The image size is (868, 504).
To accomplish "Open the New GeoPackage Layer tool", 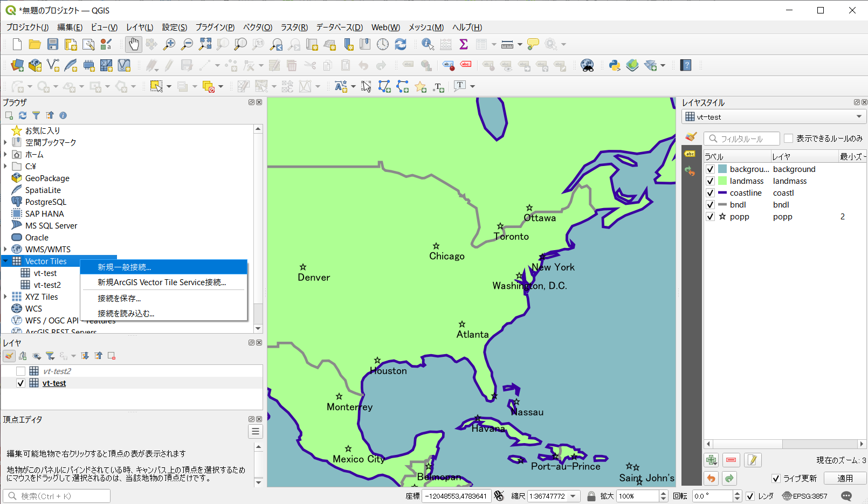I will coord(35,65).
